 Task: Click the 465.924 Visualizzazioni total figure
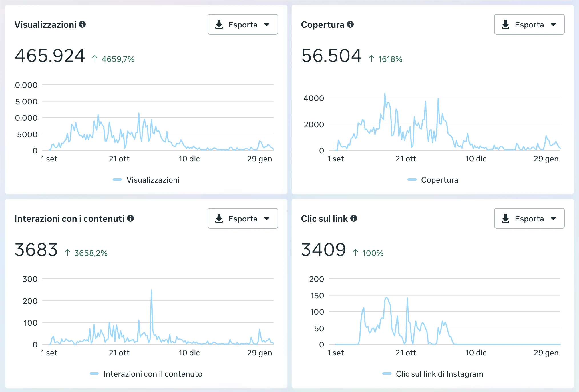pyautogui.click(x=50, y=56)
